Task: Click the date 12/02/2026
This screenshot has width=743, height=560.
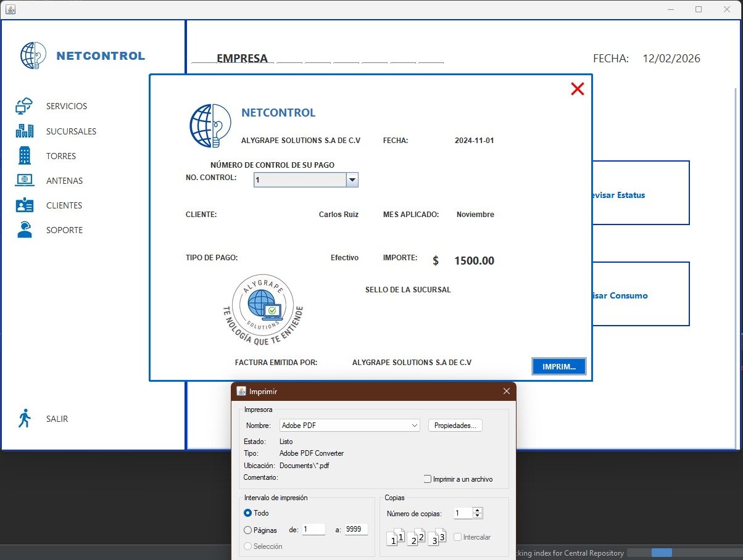Action: pyautogui.click(x=671, y=59)
